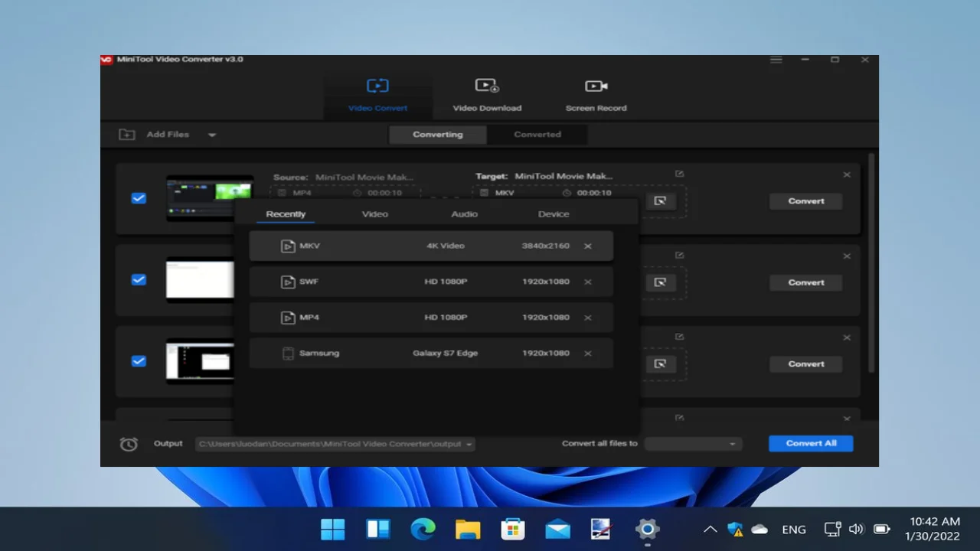The image size is (980, 551).
Task: Convert the first video file
Action: [x=806, y=201]
